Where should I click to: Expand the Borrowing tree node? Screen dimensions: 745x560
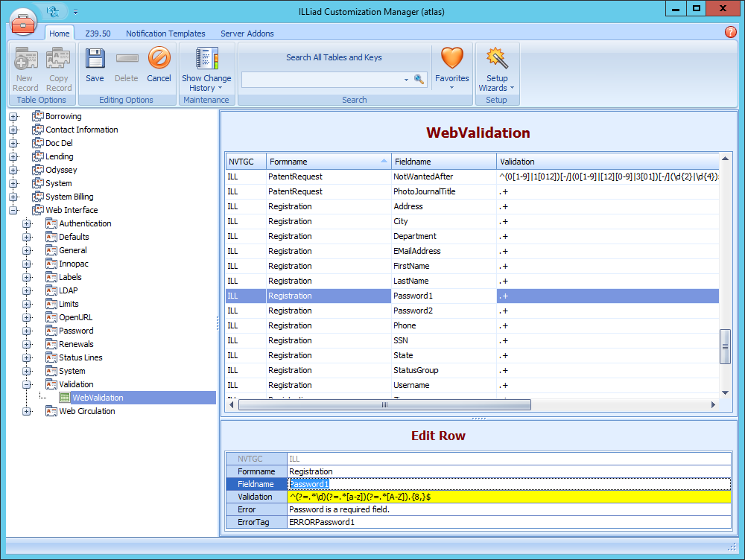point(14,116)
